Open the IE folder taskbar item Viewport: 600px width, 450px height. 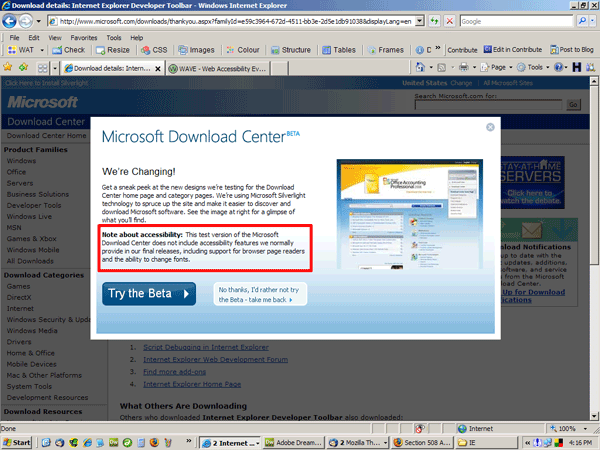click(x=487, y=443)
